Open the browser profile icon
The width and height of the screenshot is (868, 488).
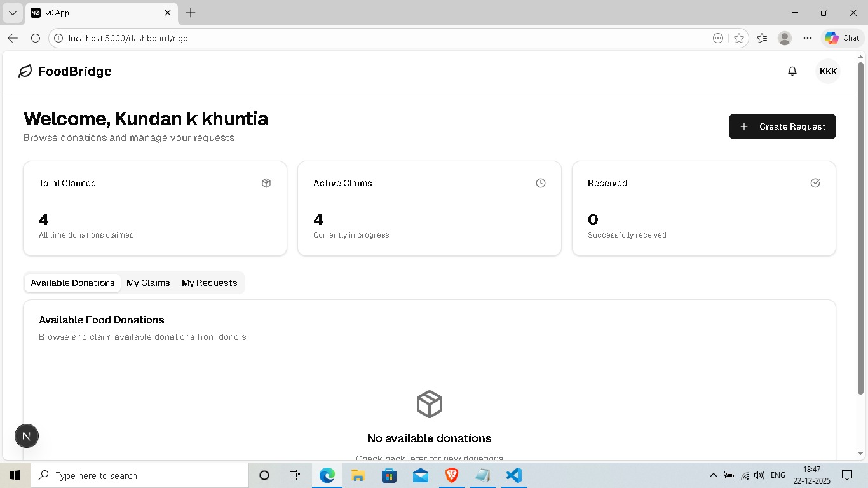point(785,38)
